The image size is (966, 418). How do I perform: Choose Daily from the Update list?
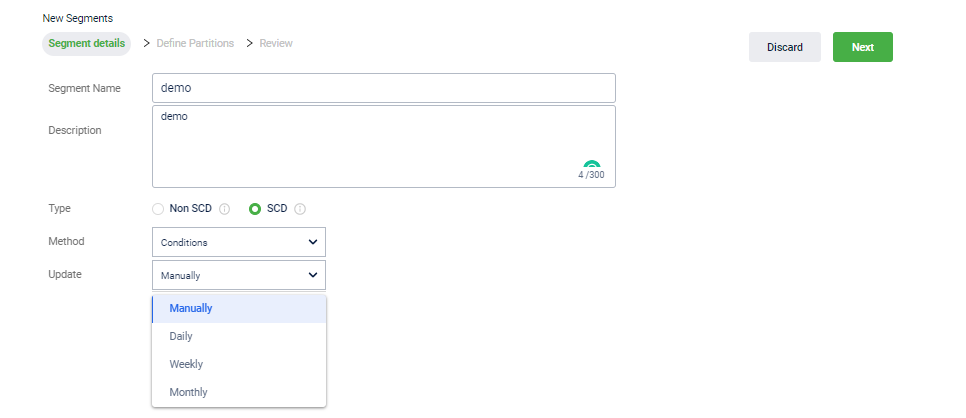[239, 336]
